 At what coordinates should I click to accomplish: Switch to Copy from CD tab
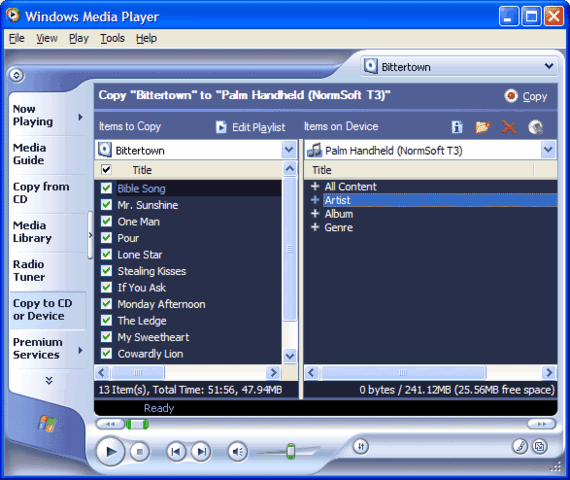coord(48,193)
